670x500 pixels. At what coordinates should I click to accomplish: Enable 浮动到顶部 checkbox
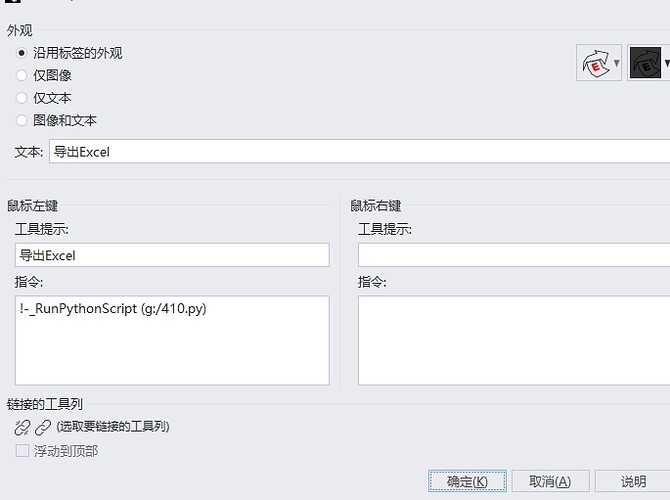(x=22, y=451)
